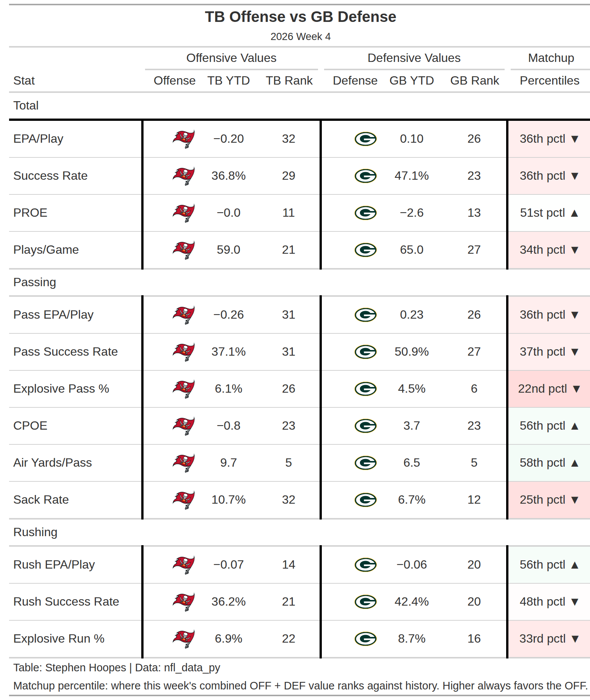590x700 pixels.
Task: Click the TB Rank column header
Action: (x=289, y=80)
